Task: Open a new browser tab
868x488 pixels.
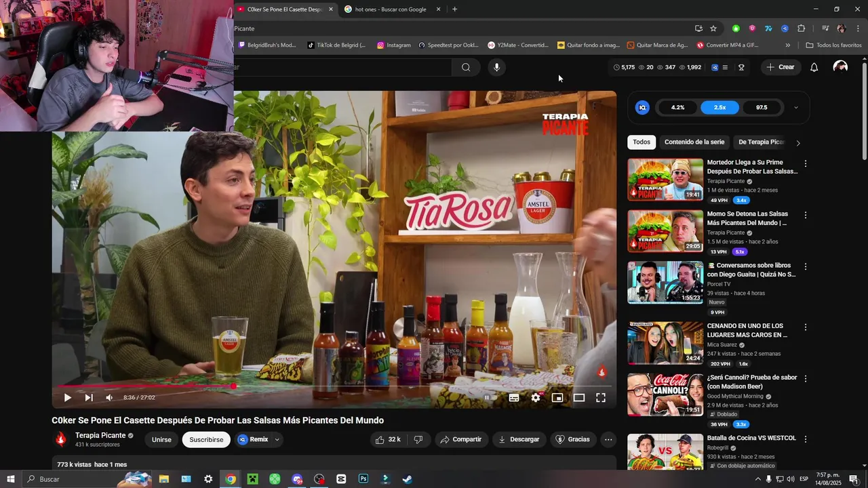Action: [x=454, y=9]
